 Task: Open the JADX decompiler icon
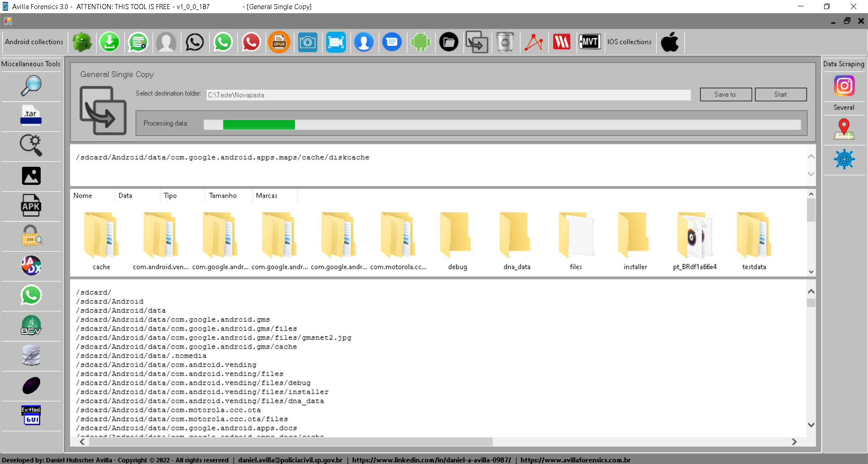coord(31,265)
